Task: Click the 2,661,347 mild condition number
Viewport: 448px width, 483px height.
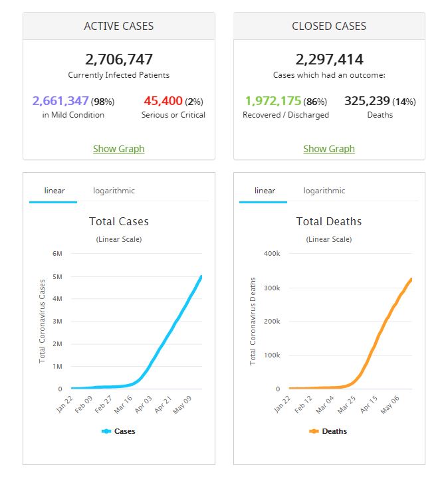Action: tap(60, 101)
